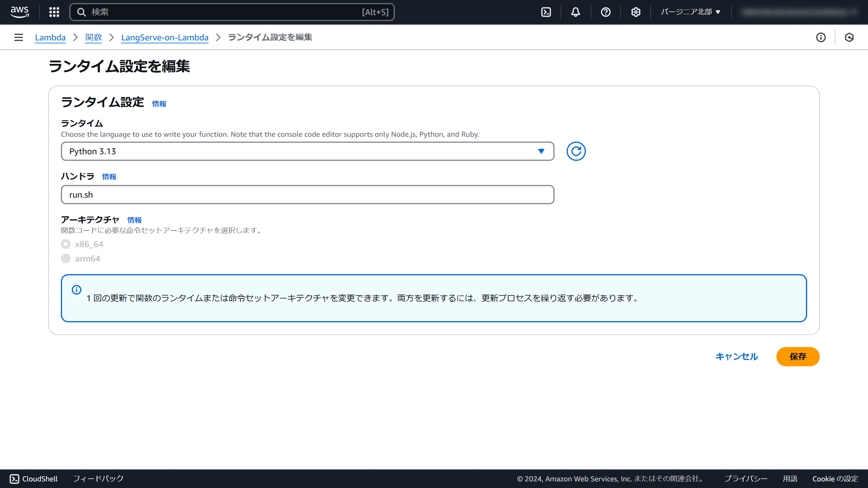Click the ランタイム設定を編集 breadcrumb text
The width and height of the screenshot is (868, 488).
(x=270, y=37)
